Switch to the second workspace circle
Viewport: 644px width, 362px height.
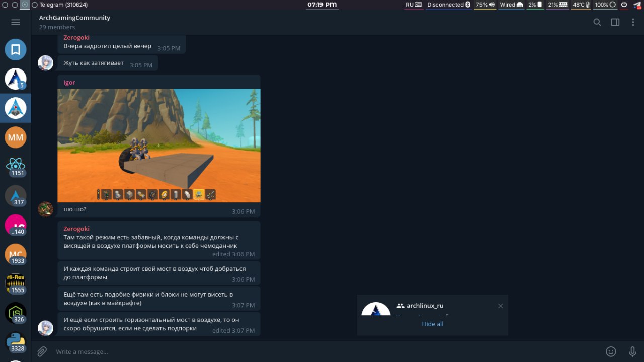pyautogui.click(x=15, y=5)
